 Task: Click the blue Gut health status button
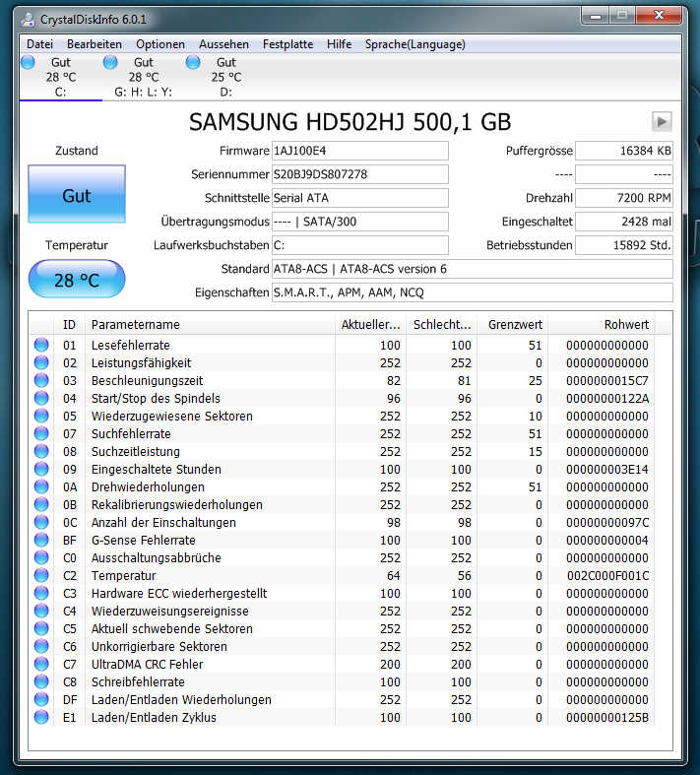(77, 194)
